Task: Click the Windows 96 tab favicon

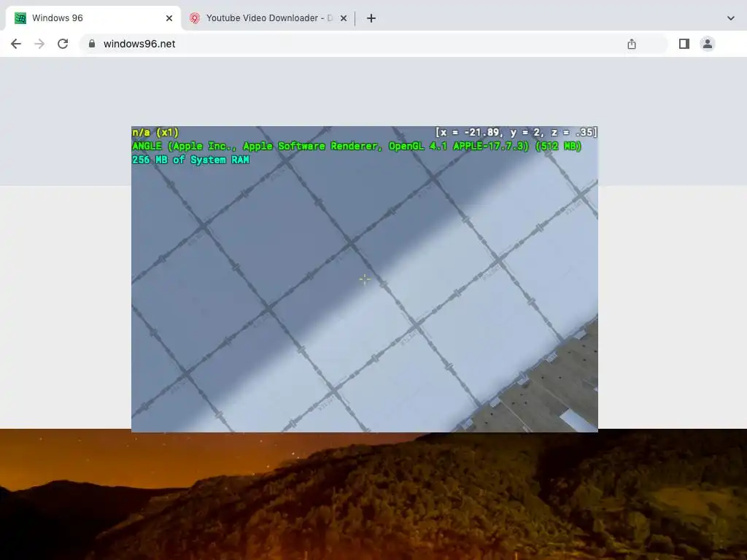Action: pos(20,18)
